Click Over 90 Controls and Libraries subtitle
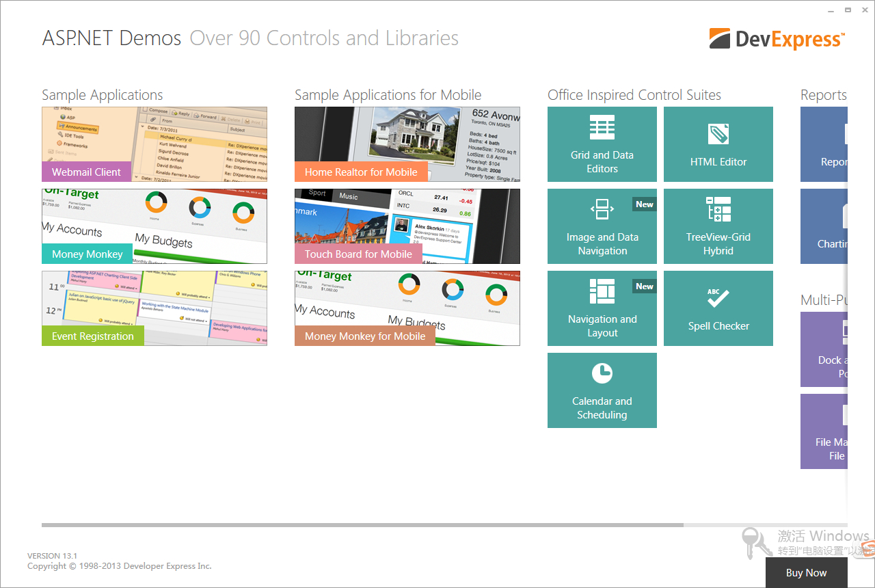 pos(324,38)
